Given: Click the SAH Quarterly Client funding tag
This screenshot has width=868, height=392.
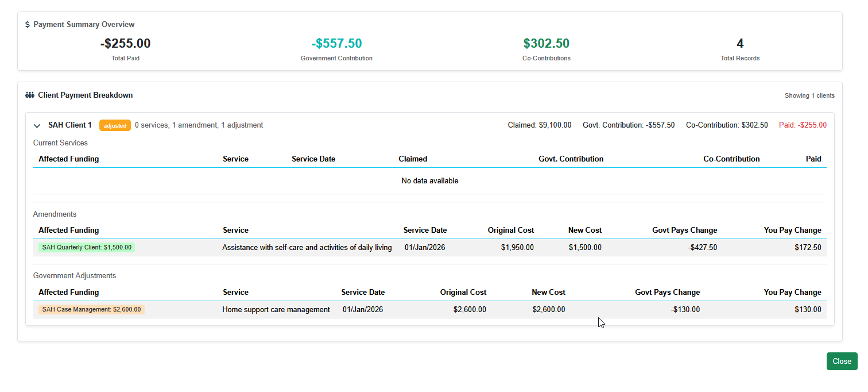Looking at the screenshot, I should 87,248.
